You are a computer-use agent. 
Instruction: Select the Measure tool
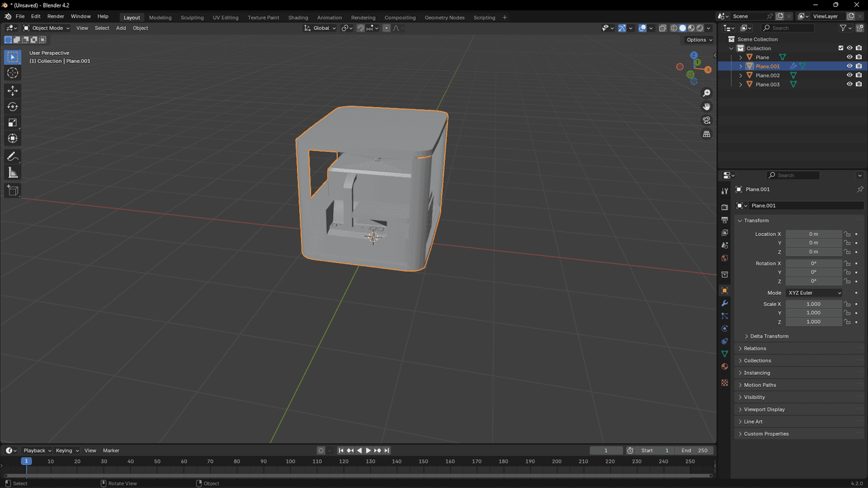pyautogui.click(x=12, y=173)
